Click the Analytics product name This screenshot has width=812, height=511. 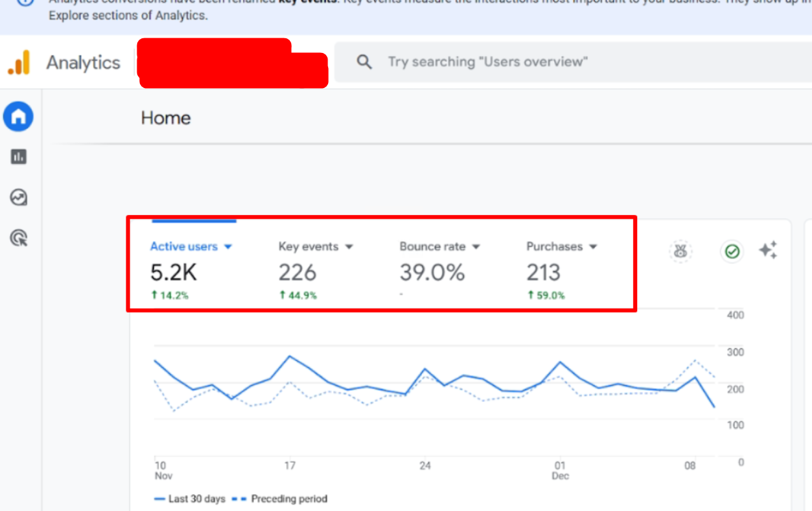coord(83,63)
